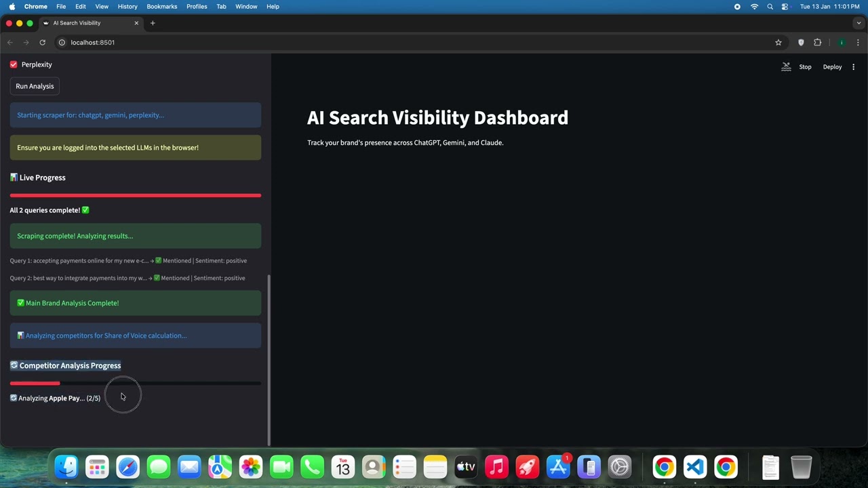Click 'Analyzing Apple Pay... (2/5)' status text
Image resolution: width=868 pixels, height=488 pixels.
tap(55, 399)
